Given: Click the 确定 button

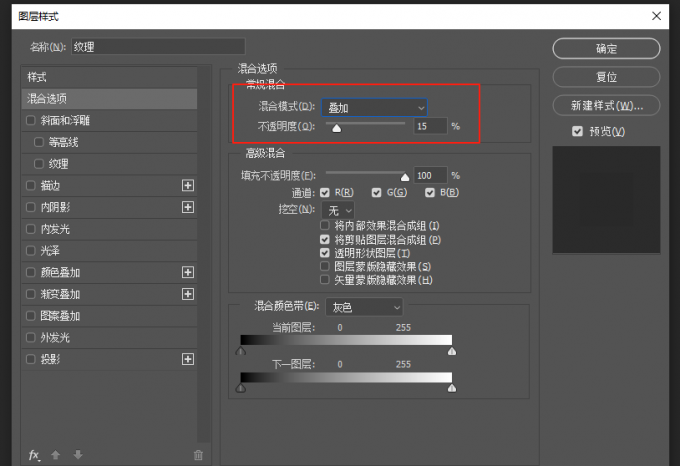Looking at the screenshot, I should [606, 49].
